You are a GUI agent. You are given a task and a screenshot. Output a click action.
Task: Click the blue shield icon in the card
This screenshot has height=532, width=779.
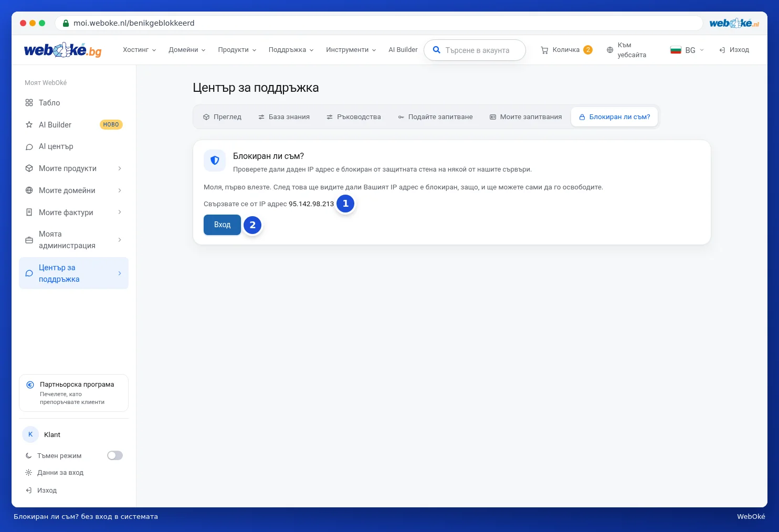(x=215, y=161)
